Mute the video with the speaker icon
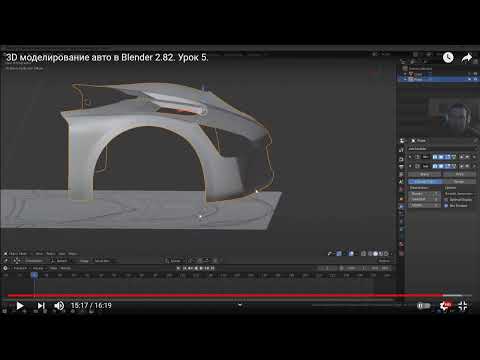480x360 pixels. pos(59,305)
